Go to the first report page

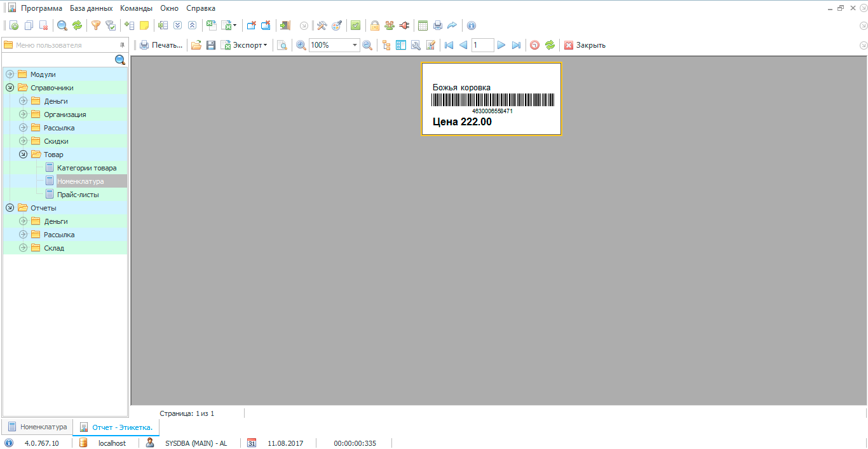point(449,45)
